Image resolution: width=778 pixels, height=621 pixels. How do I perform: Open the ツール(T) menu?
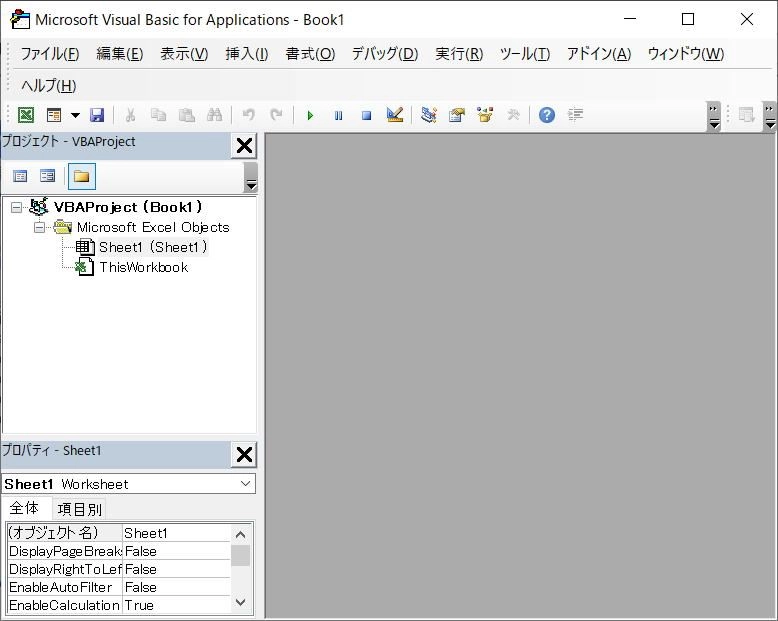(525, 54)
